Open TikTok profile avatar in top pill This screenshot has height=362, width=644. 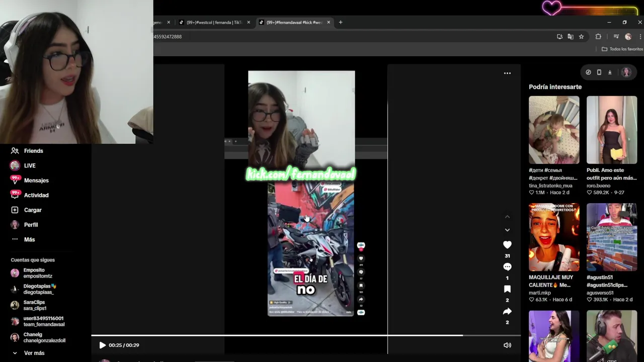point(626,72)
